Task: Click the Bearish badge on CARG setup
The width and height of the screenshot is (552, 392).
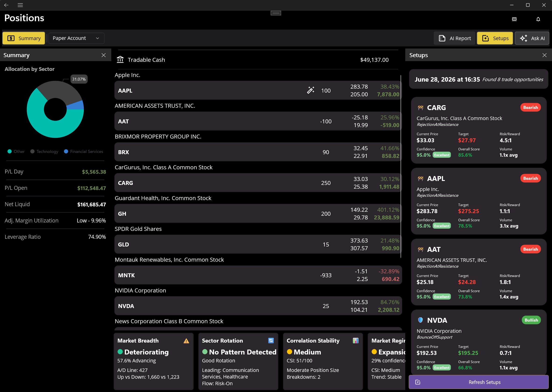Action: pyautogui.click(x=531, y=108)
